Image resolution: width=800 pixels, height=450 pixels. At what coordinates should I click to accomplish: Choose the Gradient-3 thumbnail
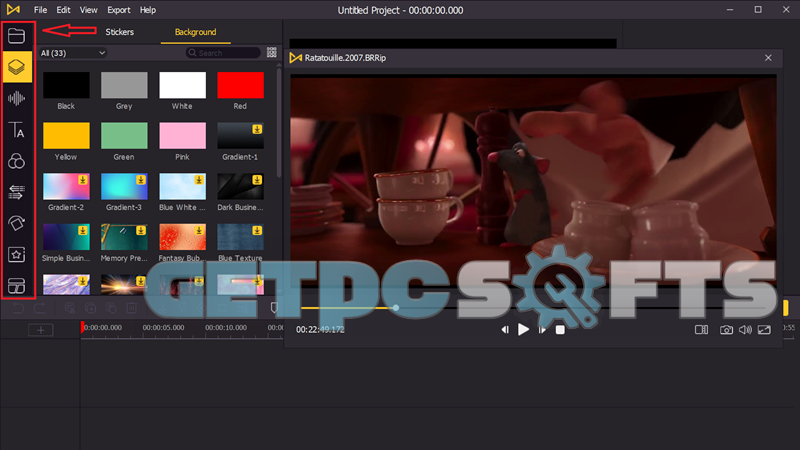coord(124,186)
